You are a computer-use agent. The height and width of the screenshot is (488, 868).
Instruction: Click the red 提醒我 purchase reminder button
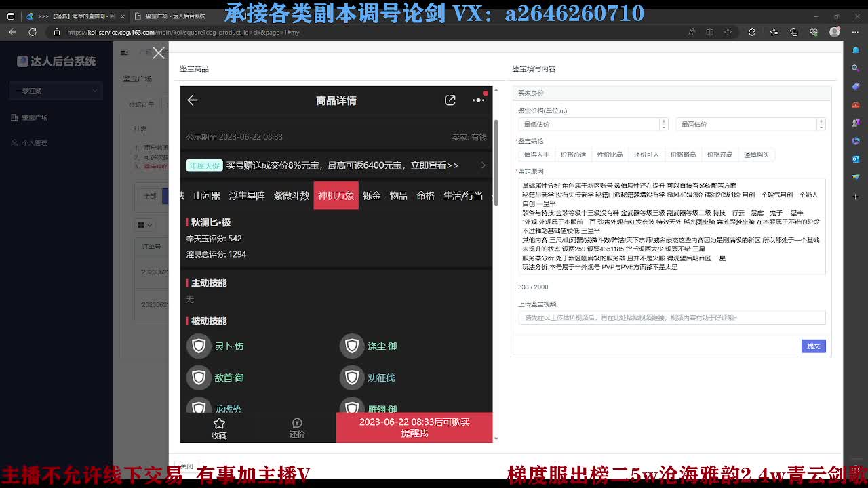(x=414, y=428)
